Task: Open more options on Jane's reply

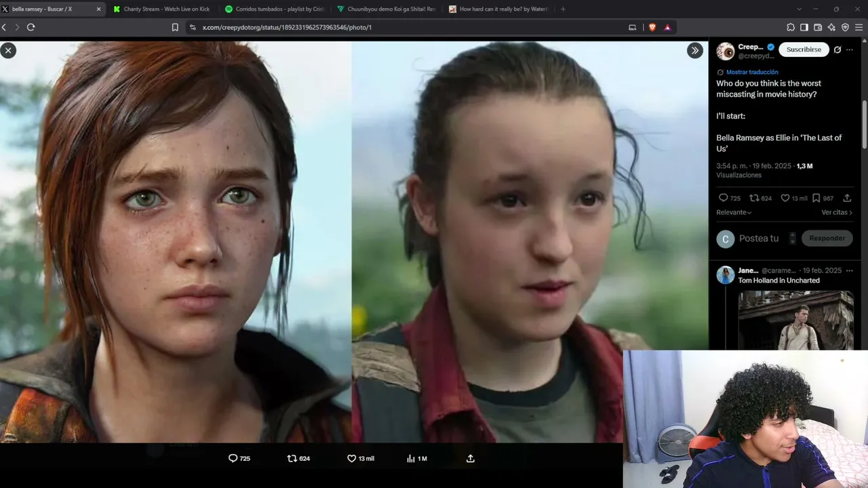Action: 850,270
